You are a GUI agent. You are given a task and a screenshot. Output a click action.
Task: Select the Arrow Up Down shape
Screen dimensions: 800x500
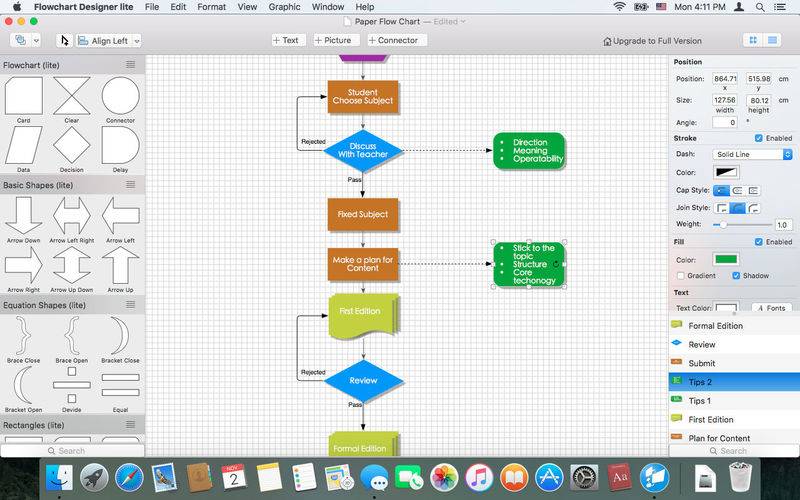point(71,265)
